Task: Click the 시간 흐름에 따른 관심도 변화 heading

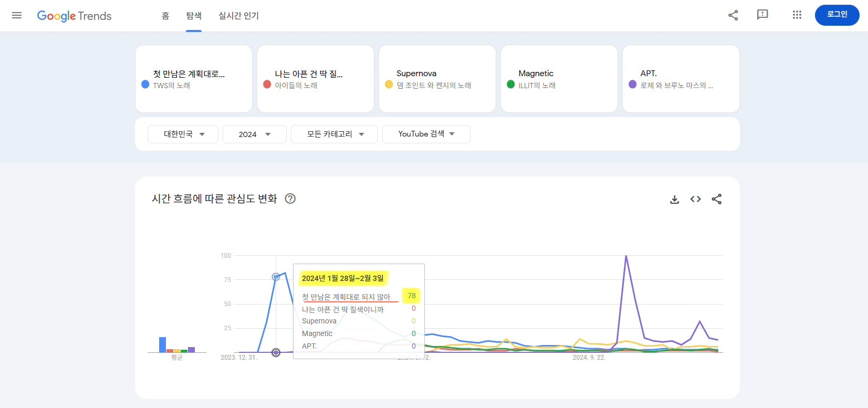Action: [214, 198]
